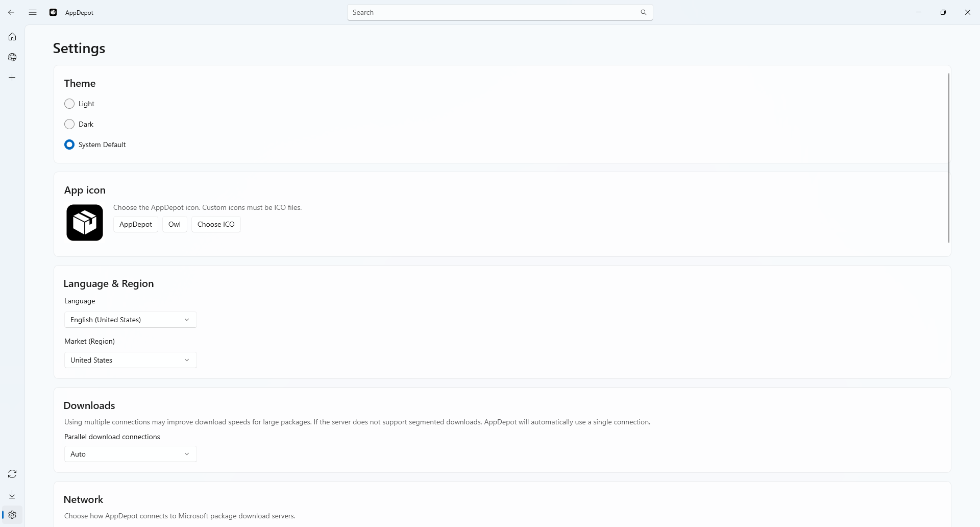Open the hamburger navigation menu
980x527 pixels.
tap(33, 12)
